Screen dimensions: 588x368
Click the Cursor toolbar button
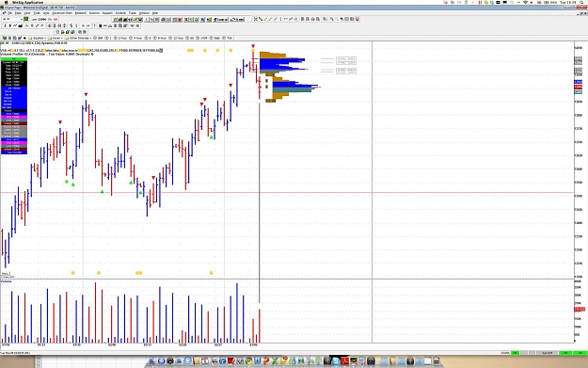[x=220, y=19]
